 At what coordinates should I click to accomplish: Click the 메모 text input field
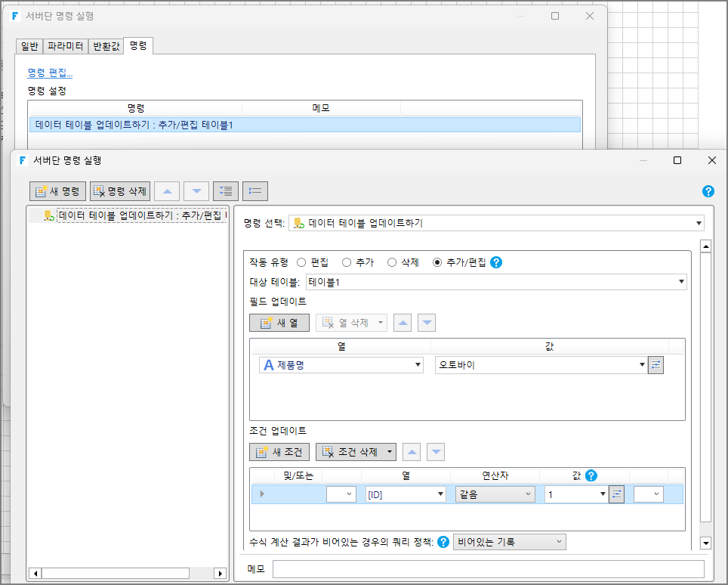[488, 569]
